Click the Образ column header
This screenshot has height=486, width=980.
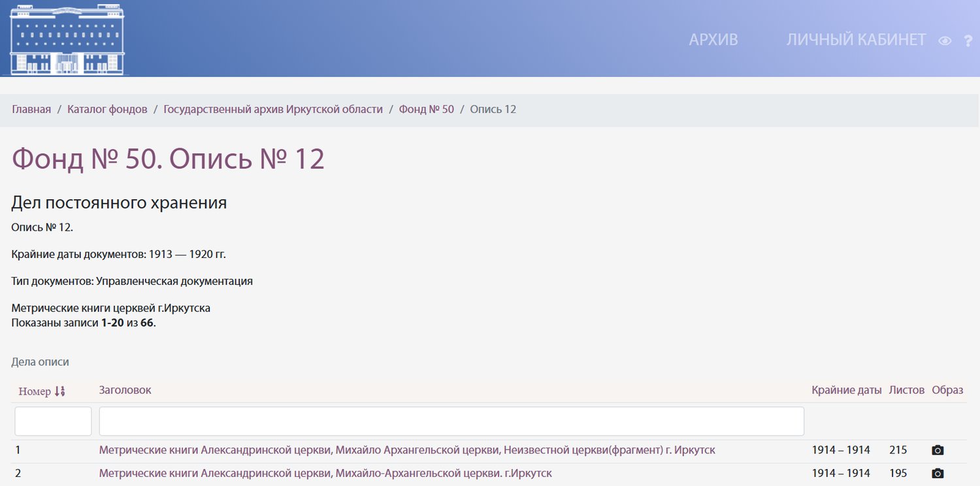pos(947,390)
